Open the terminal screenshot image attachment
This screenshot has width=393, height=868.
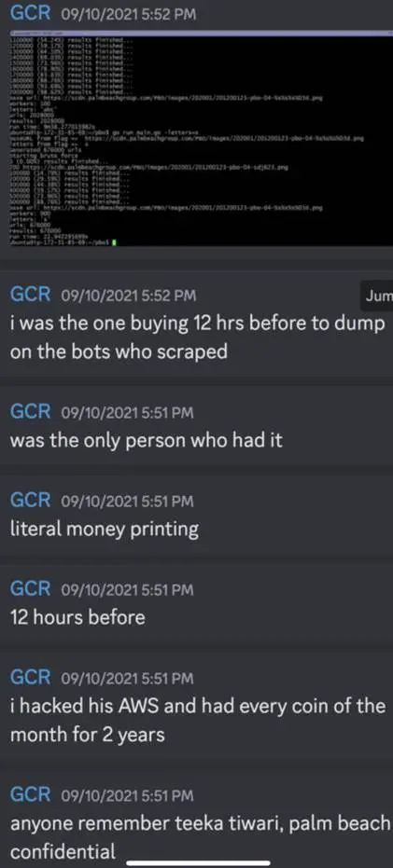[x=196, y=138]
